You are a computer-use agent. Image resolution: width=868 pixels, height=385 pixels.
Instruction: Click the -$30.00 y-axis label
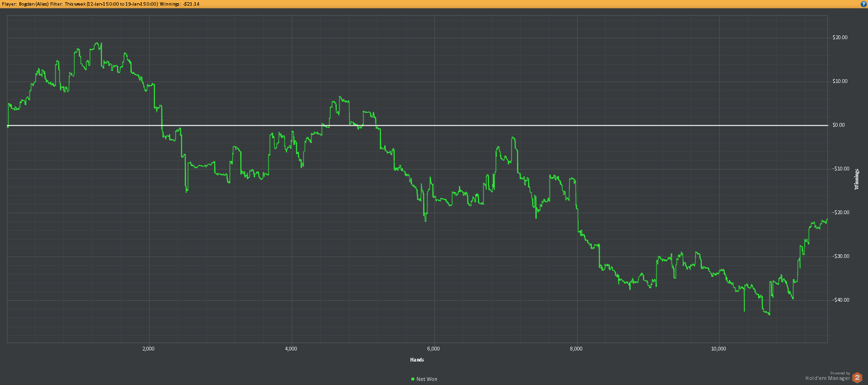(x=841, y=257)
